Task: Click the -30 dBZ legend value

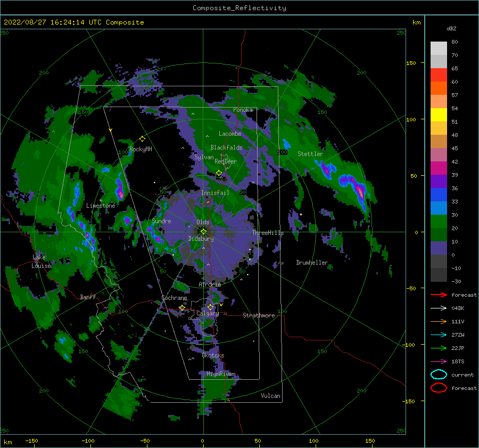Action: (456, 281)
